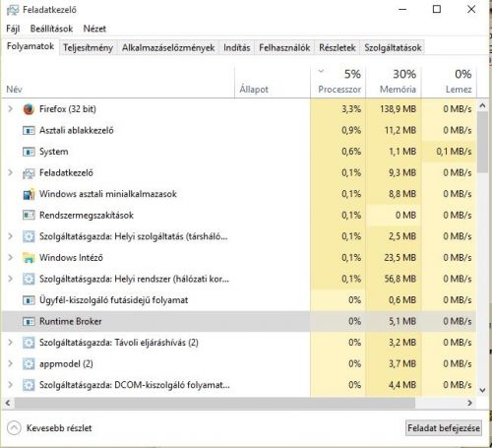Click the Windows Intéző folder icon

[x=29, y=258]
